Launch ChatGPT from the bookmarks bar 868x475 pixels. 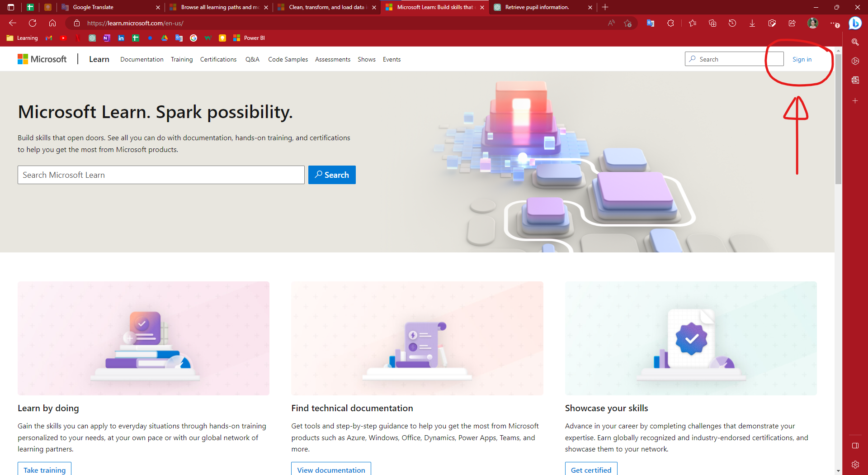point(92,38)
